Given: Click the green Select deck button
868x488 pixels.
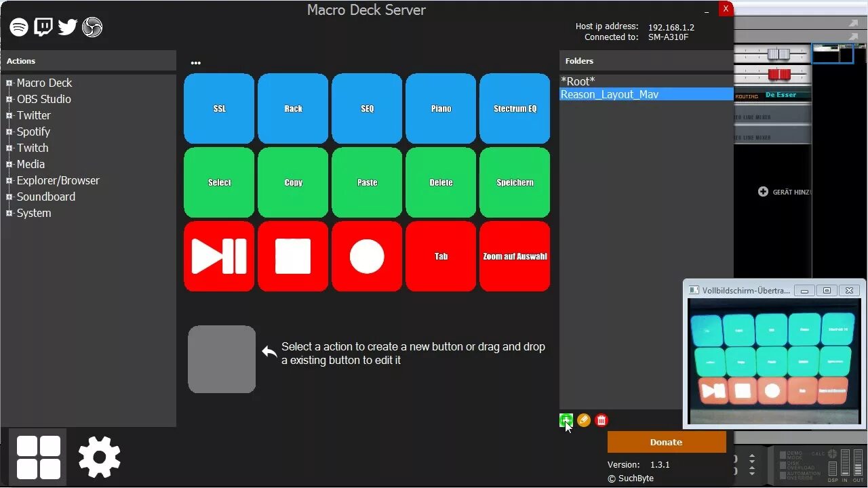Looking at the screenshot, I should tap(219, 182).
